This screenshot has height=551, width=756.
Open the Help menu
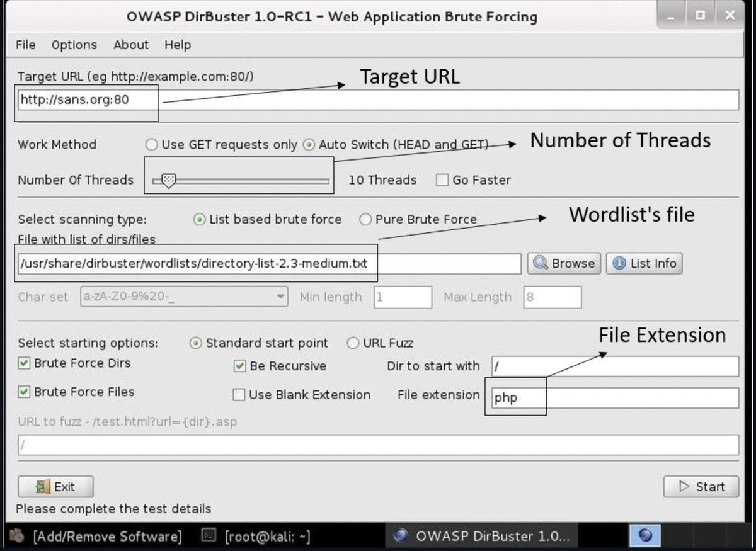point(178,45)
